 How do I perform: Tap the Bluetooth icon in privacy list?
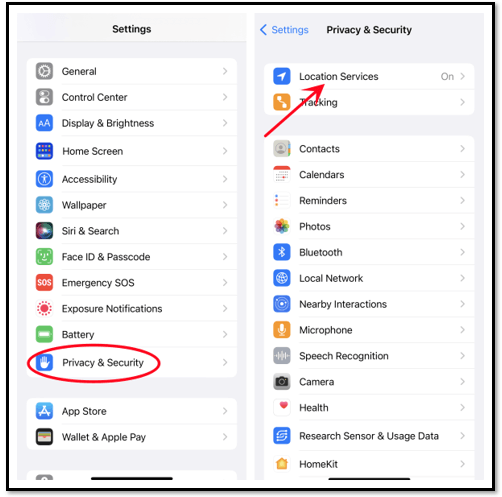(x=282, y=252)
